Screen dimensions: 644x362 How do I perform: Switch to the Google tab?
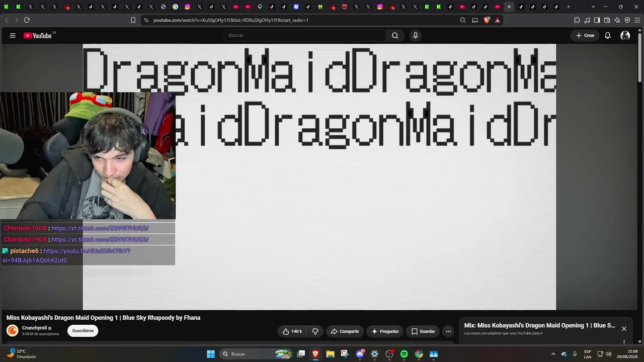[176, 7]
